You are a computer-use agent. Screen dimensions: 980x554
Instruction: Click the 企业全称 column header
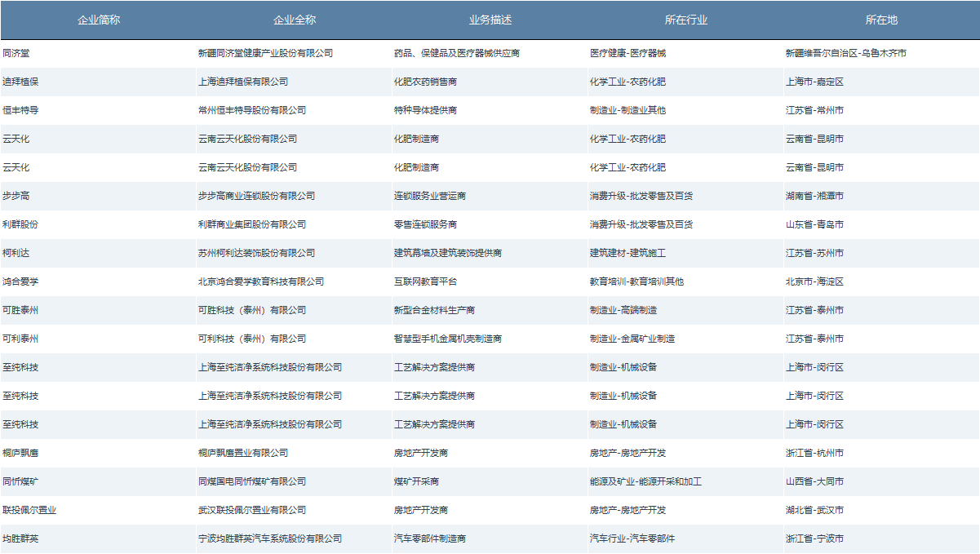click(294, 20)
